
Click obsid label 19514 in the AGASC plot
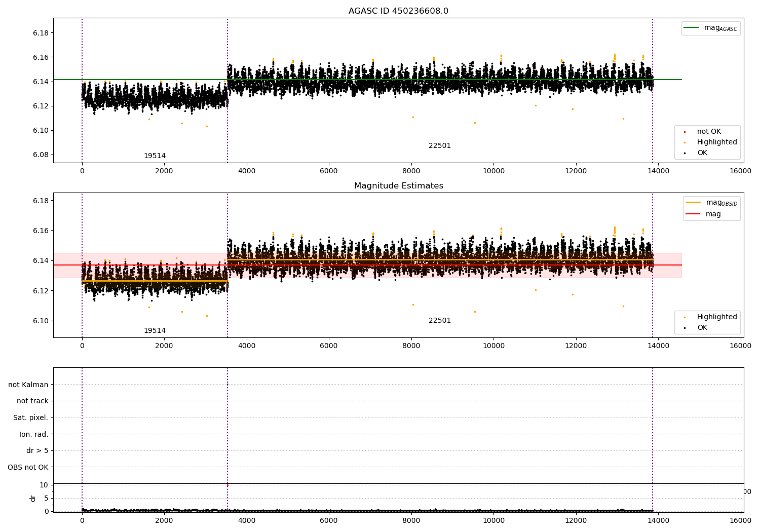tap(155, 156)
